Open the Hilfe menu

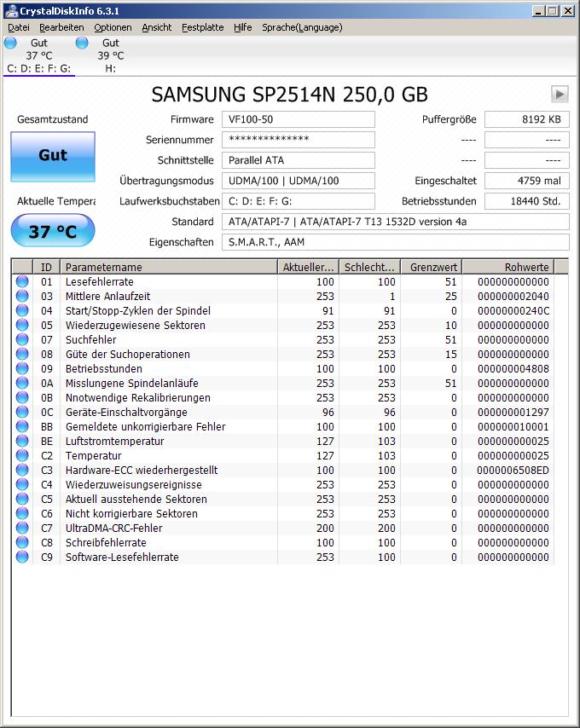tap(242, 27)
